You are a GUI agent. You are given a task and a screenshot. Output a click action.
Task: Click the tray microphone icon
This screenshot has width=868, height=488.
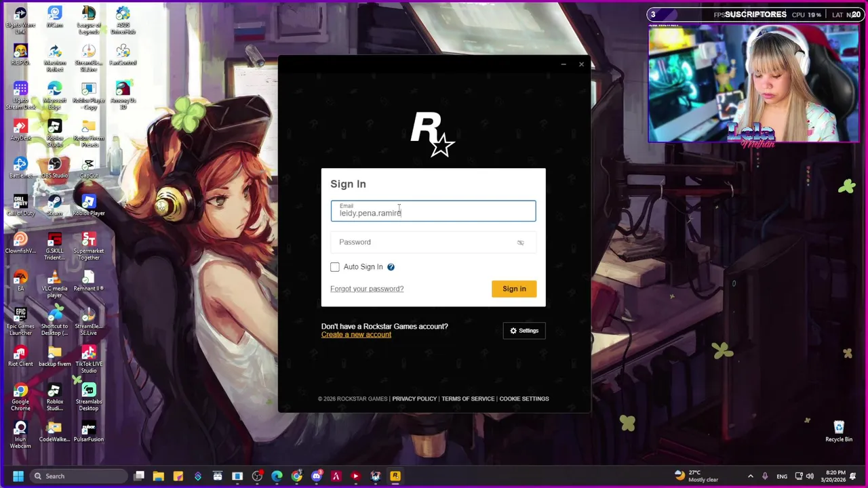pos(765,476)
